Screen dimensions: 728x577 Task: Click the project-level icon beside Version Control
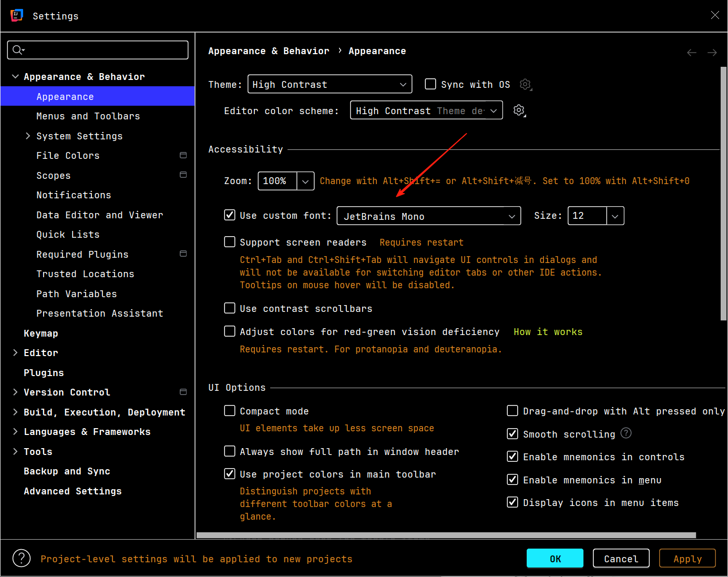(183, 392)
